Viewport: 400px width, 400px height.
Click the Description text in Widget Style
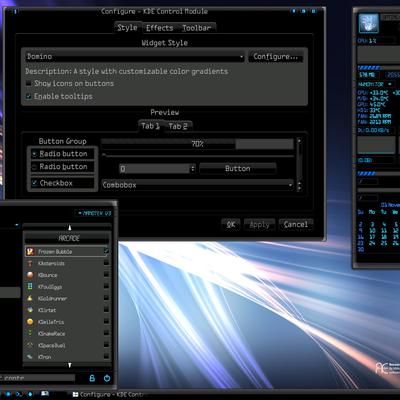pos(127,71)
